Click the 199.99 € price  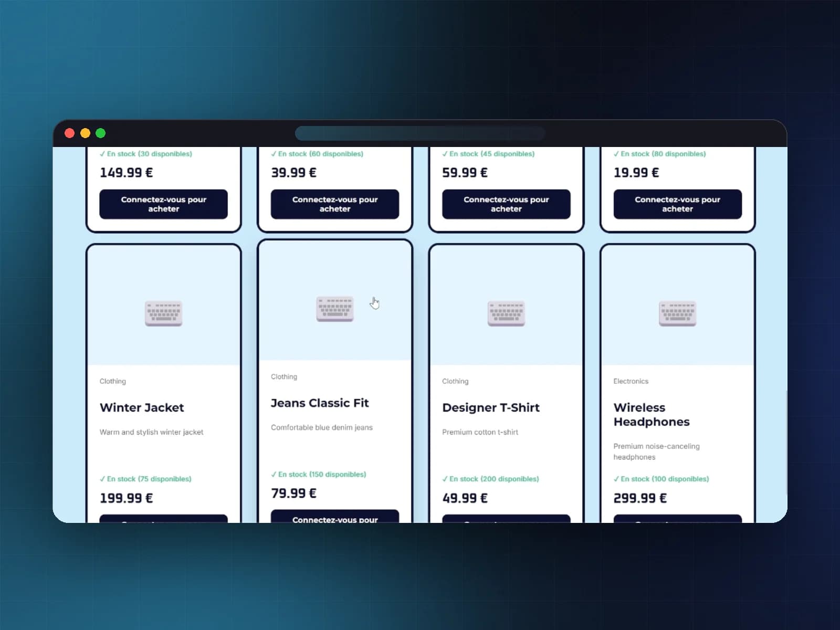[127, 498]
